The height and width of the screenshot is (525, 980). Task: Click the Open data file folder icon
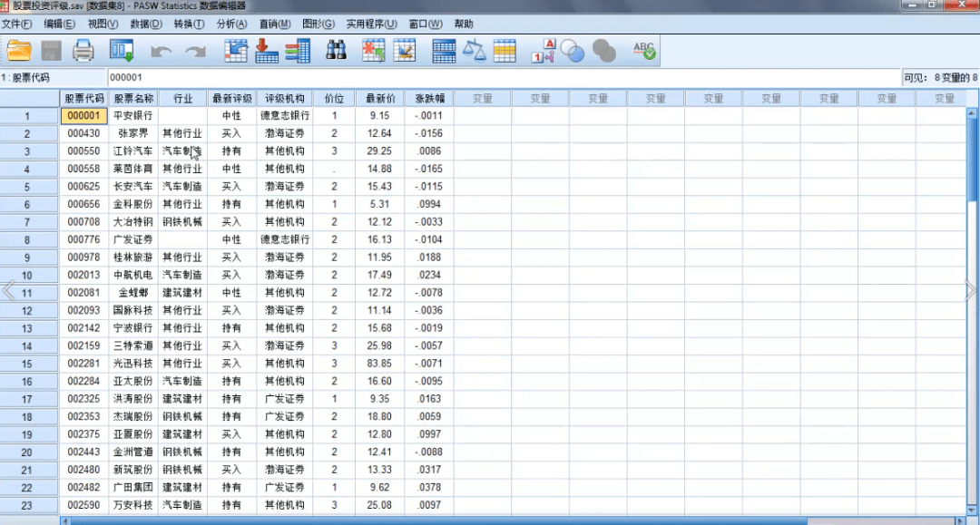point(19,51)
